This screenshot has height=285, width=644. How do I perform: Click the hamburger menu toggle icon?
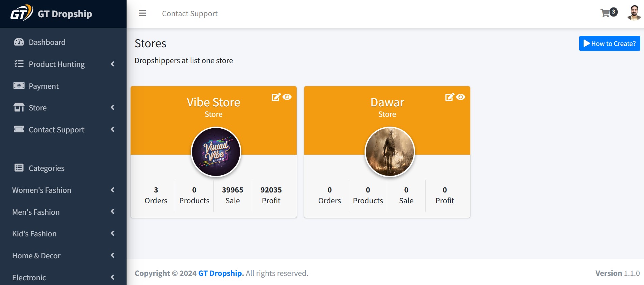tap(142, 14)
